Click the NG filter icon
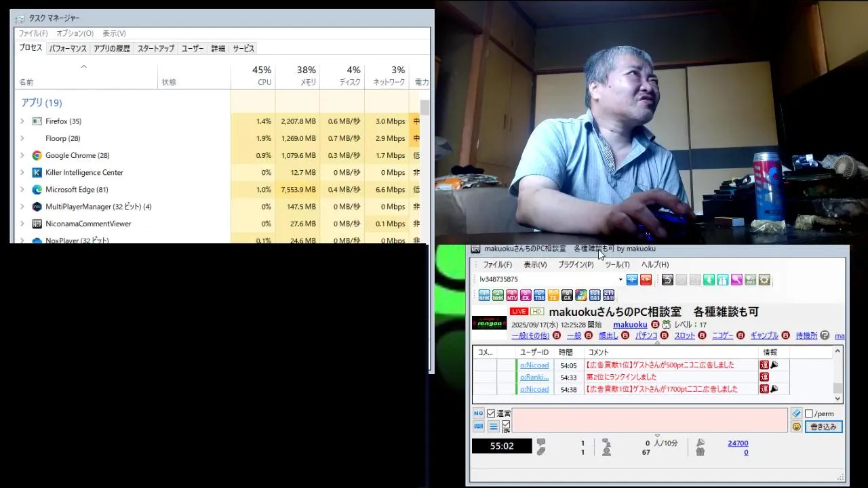This screenshot has width=868, height=488. tap(479, 413)
